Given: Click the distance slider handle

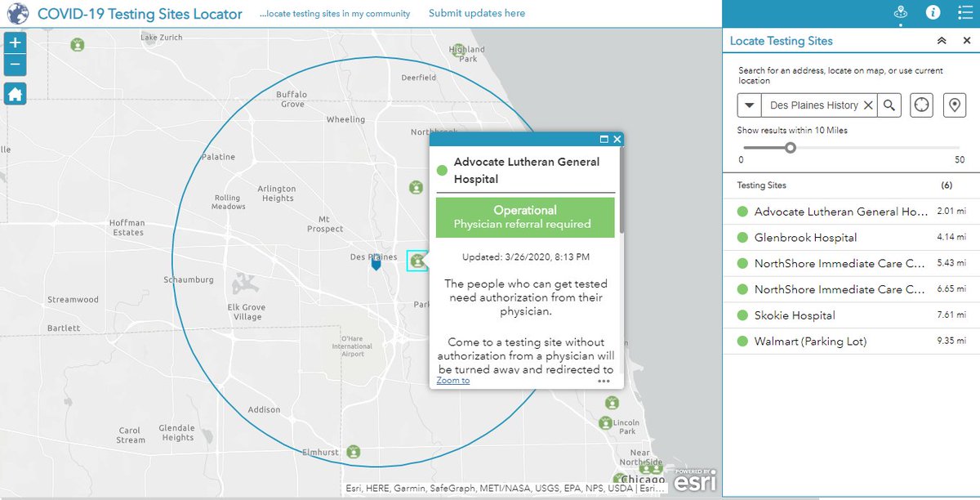Looking at the screenshot, I should [x=790, y=148].
